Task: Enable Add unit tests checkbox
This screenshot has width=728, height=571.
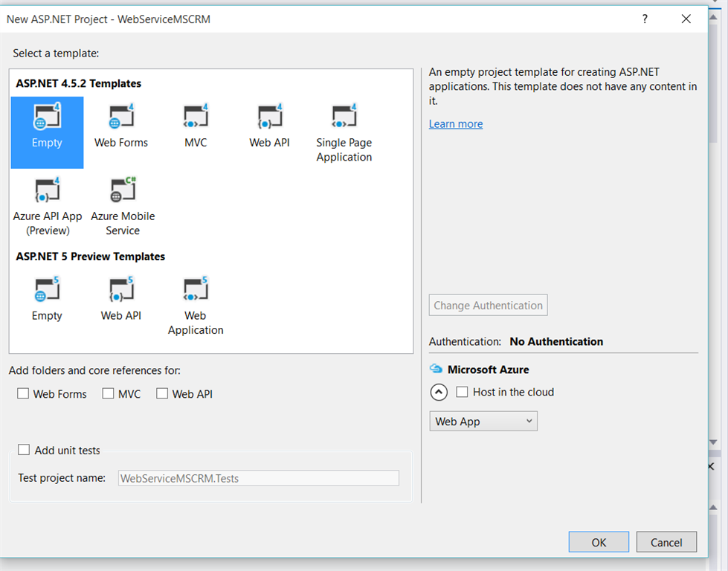Action: 24,450
